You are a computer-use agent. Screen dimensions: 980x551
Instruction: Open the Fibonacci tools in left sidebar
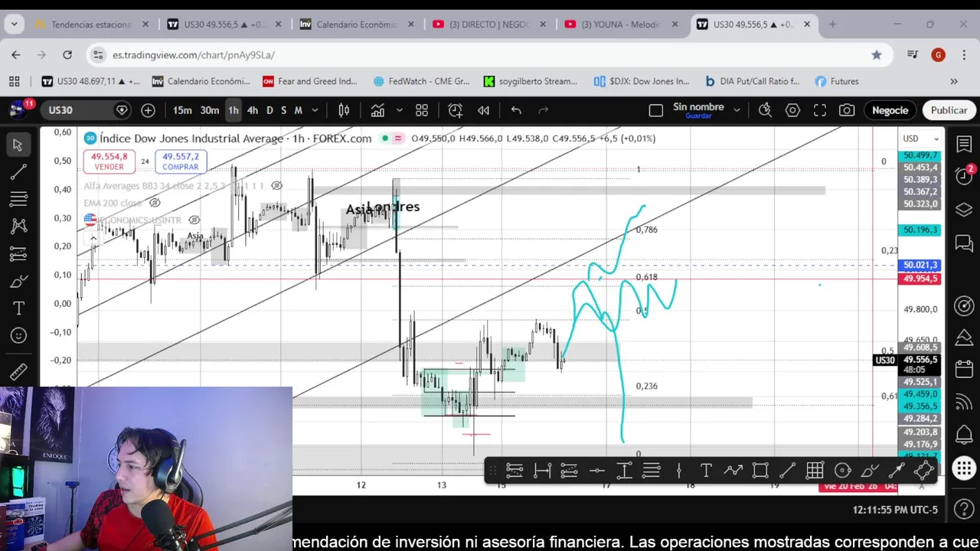coord(18,200)
